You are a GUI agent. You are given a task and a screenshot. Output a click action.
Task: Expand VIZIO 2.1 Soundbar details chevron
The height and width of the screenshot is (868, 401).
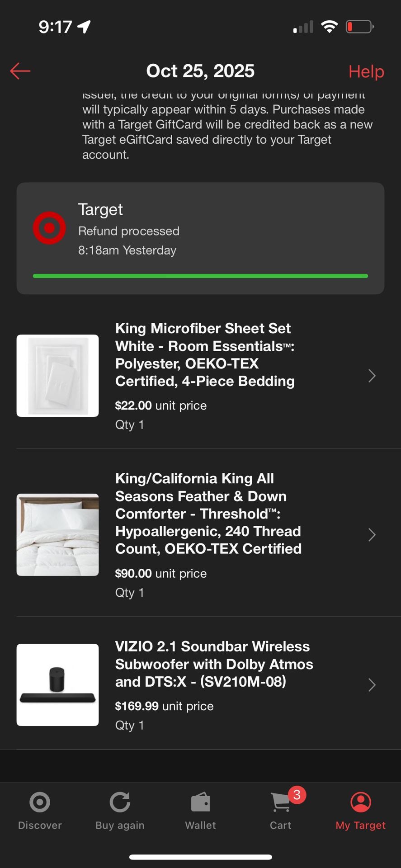pos(372,685)
